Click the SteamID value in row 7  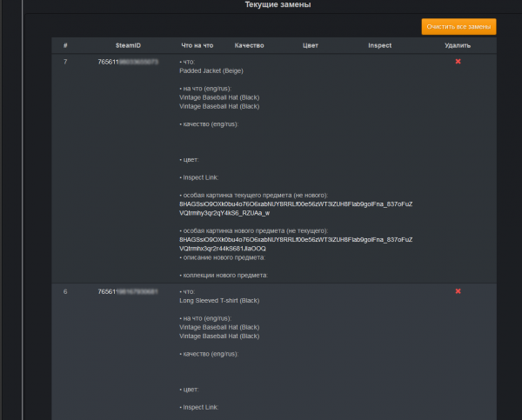pos(128,62)
